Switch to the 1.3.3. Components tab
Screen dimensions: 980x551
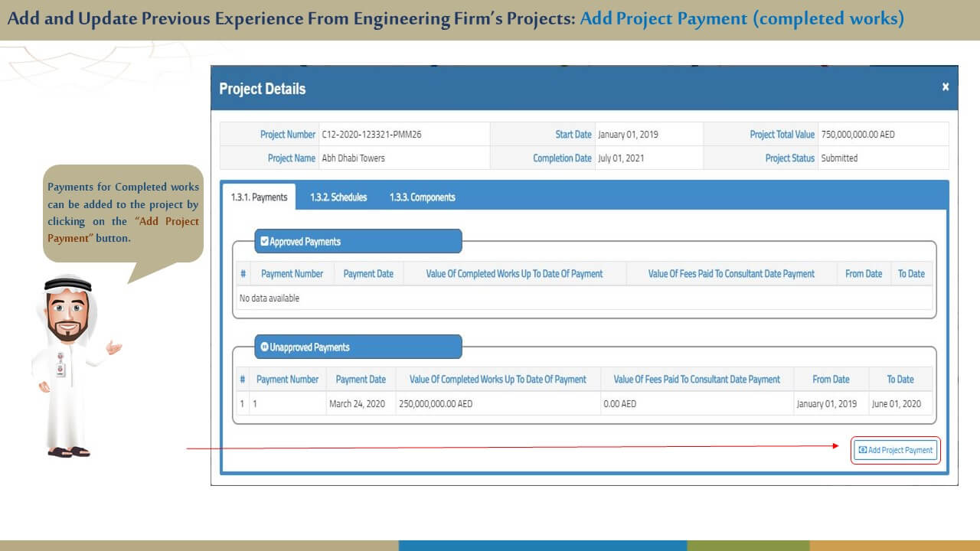422,197
